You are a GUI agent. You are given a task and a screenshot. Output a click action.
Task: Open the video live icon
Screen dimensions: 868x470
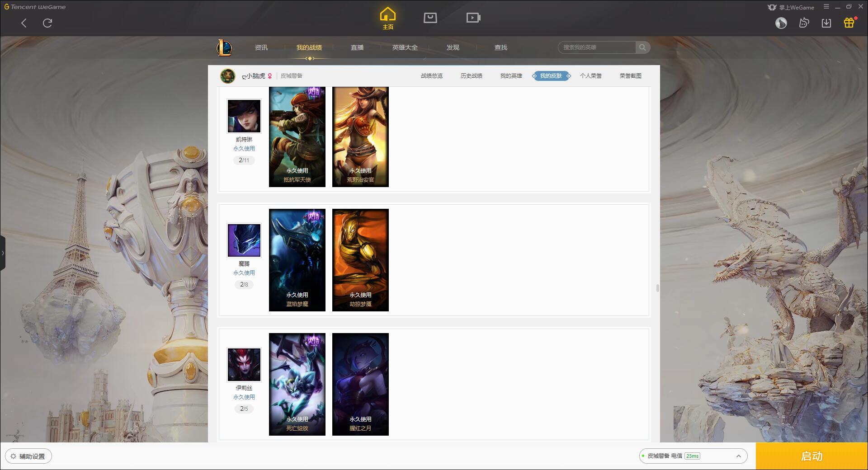[x=473, y=18]
